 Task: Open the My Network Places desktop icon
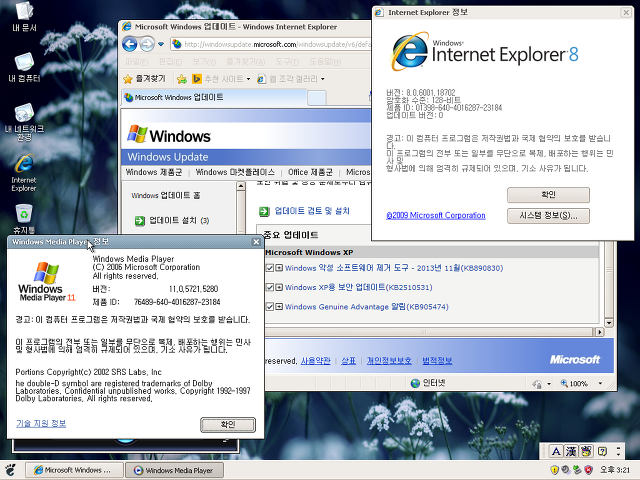pyautogui.click(x=24, y=122)
